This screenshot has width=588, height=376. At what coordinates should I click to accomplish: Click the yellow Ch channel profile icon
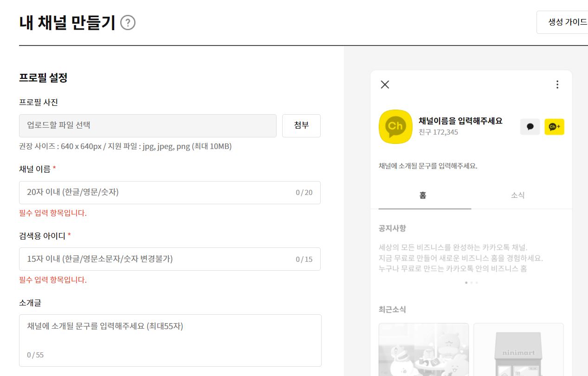395,127
